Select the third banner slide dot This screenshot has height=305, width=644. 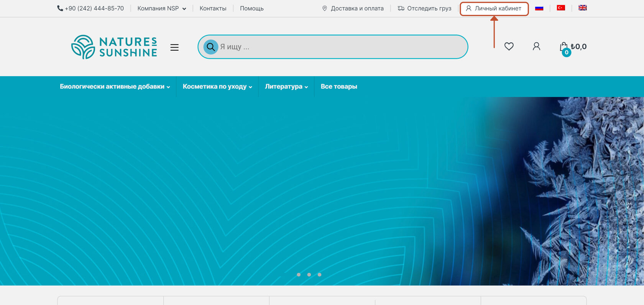click(319, 275)
